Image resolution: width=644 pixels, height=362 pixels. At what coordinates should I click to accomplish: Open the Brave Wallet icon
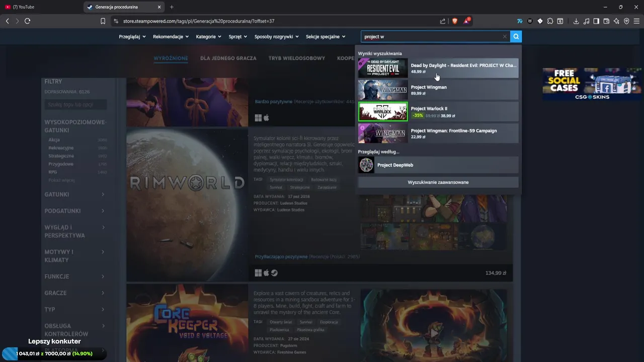point(606,21)
